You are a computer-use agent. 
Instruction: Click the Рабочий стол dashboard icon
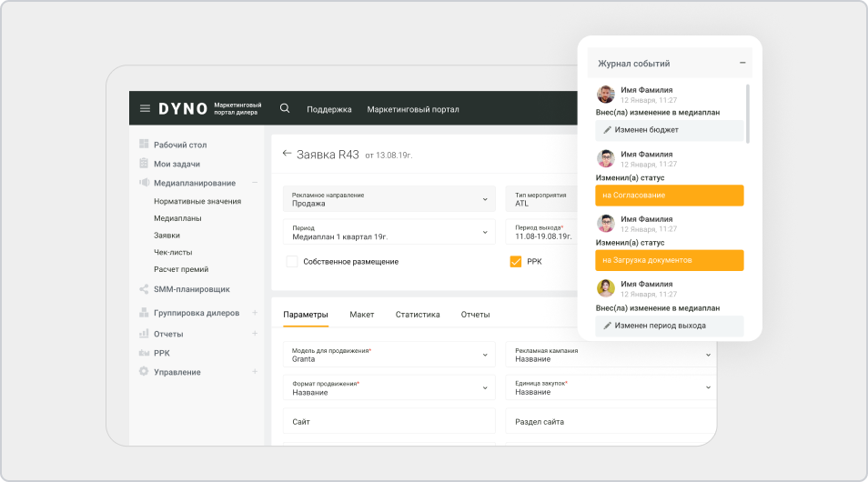click(144, 145)
